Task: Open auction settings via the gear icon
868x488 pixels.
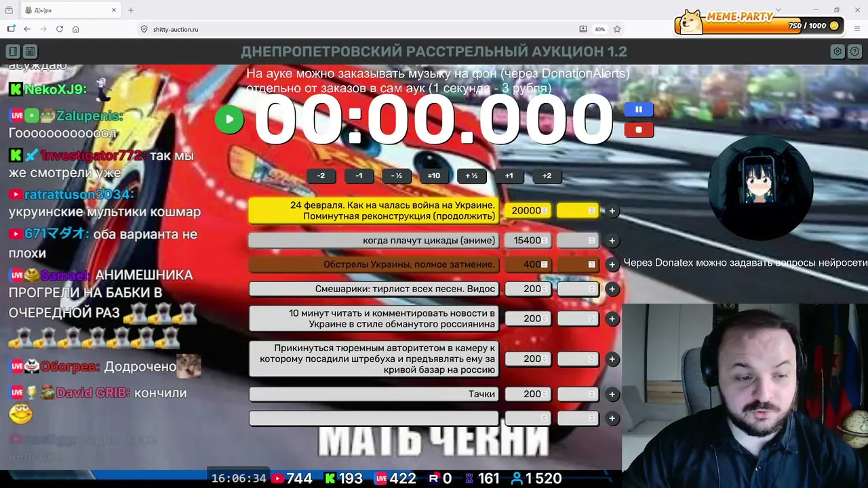Action: pos(837,52)
